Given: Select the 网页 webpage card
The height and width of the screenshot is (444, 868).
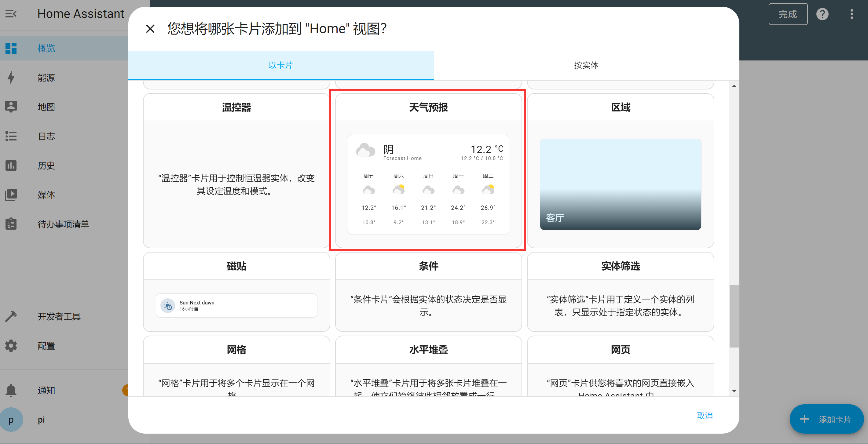Looking at the screenshot, I should [x=620, y=366].
